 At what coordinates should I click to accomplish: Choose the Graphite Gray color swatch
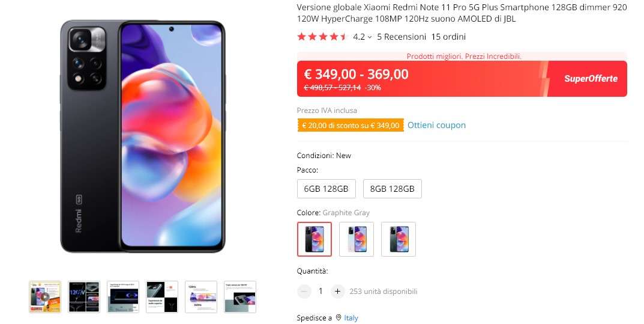tap(314, 239)
